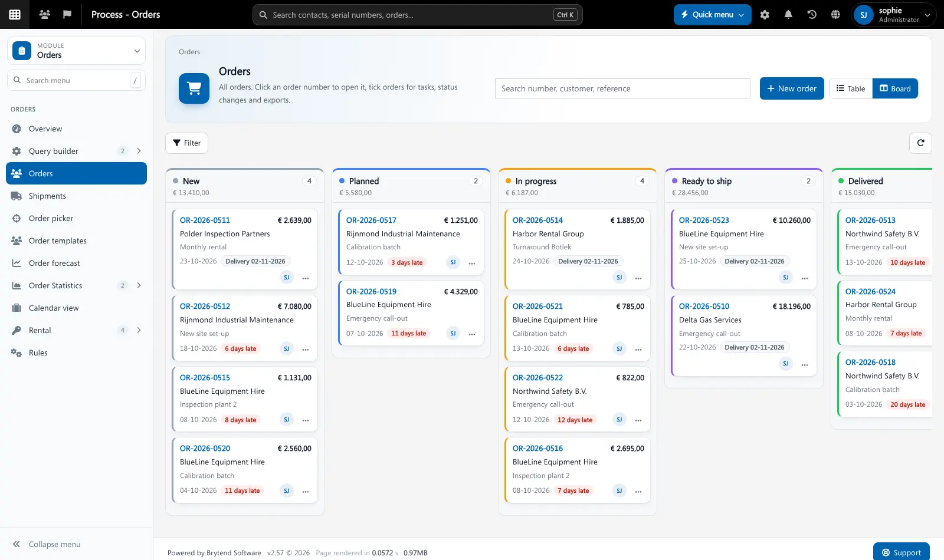Expand Order Statistics submenu

click(139, 285)
